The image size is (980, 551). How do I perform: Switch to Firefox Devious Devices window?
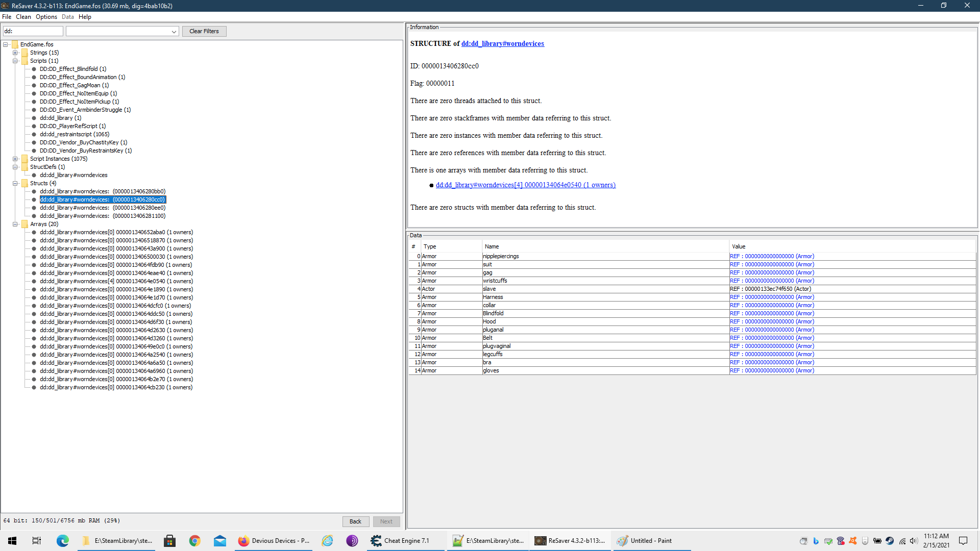pos(274,541)
